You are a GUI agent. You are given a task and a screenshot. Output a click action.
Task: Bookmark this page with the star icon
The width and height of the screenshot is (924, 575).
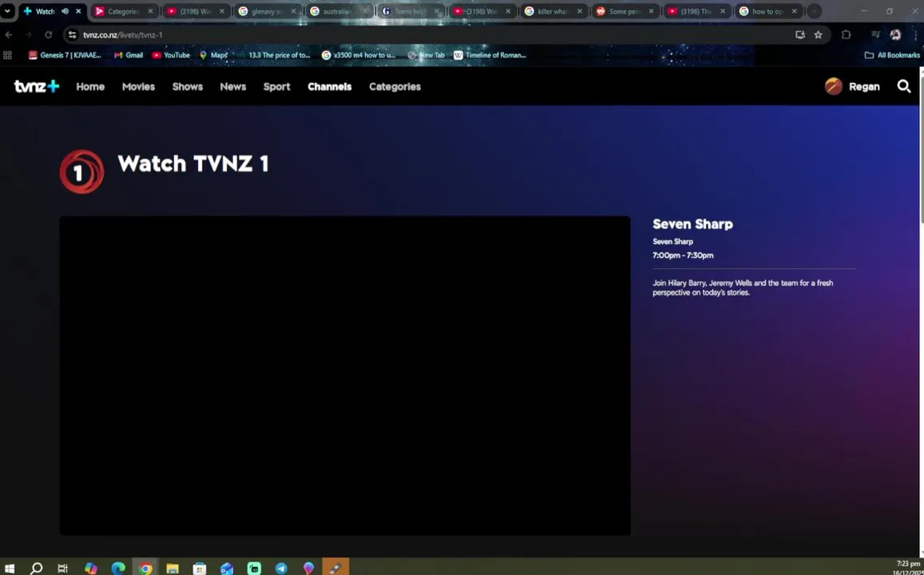818,35
